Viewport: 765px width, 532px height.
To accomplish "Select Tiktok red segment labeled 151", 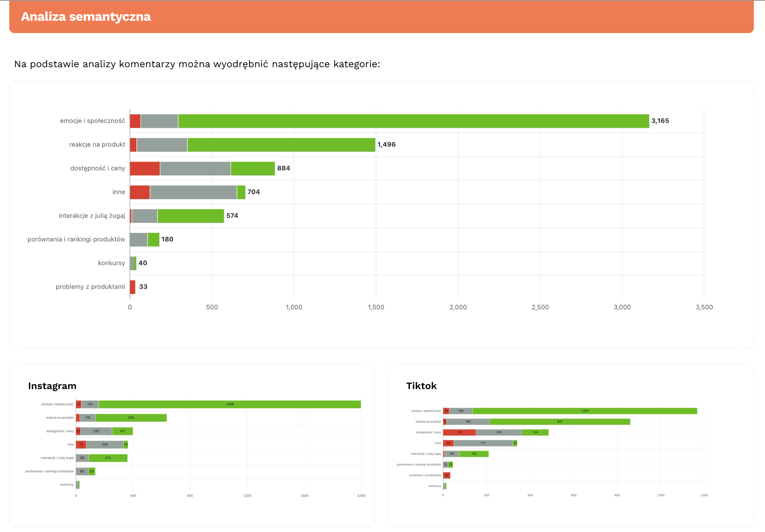I will (x=459, y=432).
